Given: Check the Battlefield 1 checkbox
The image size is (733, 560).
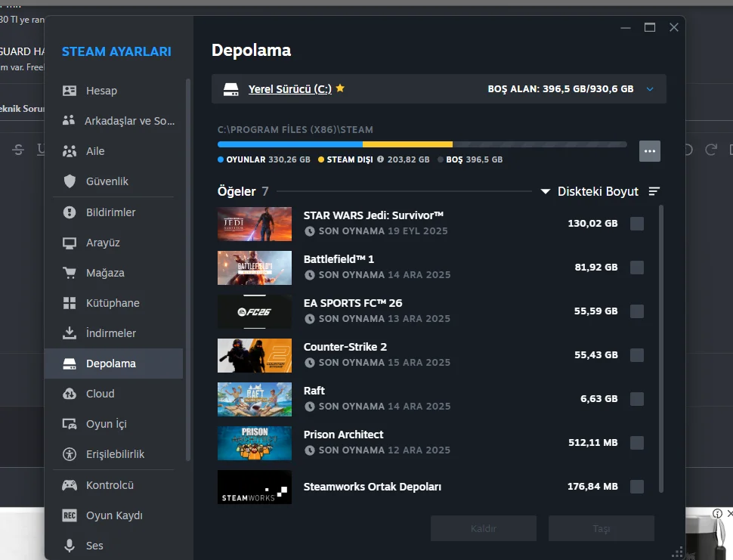Looking at the screenshot, I should 637,268.
